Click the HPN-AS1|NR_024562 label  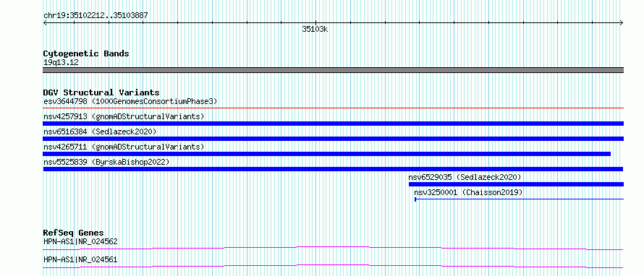(x=80, y=241)
